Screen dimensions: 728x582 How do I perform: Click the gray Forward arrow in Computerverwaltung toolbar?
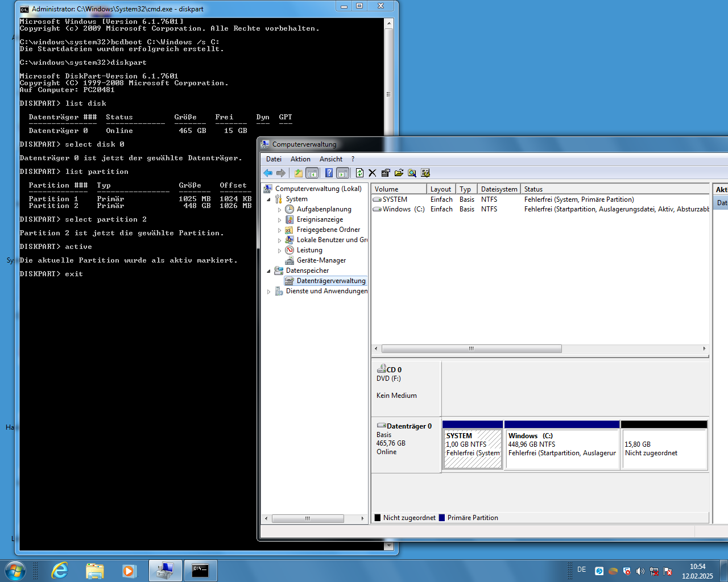click(x=281, y=173)
